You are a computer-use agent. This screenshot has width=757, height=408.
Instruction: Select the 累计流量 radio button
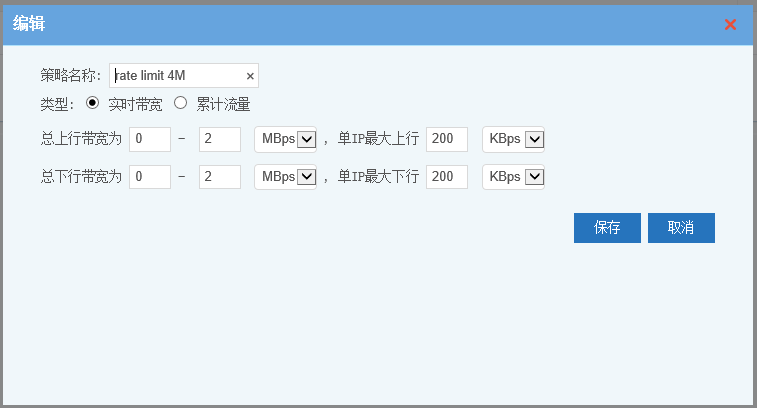tap(181, 102)
